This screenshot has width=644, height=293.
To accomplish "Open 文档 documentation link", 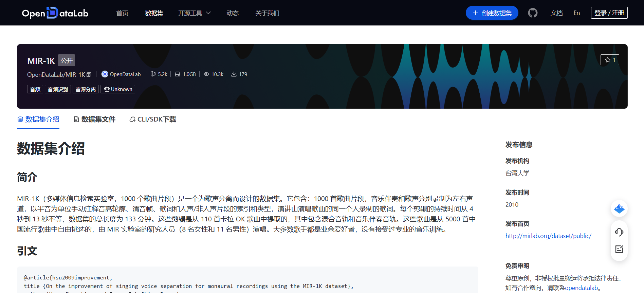I will (556, 13).
